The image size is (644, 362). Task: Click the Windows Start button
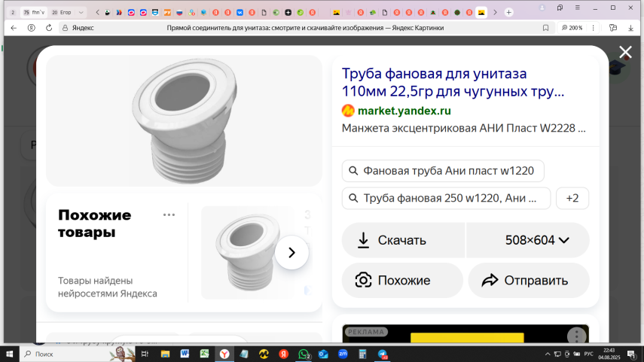pyautogui.click(x=11, y=354)
